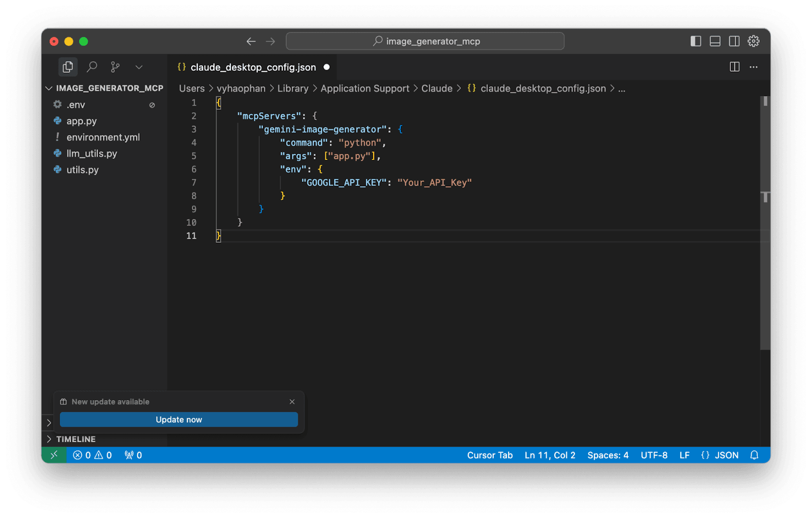
Task: Click the image_generator_mcp command search box
Action: tap(425, 41)
